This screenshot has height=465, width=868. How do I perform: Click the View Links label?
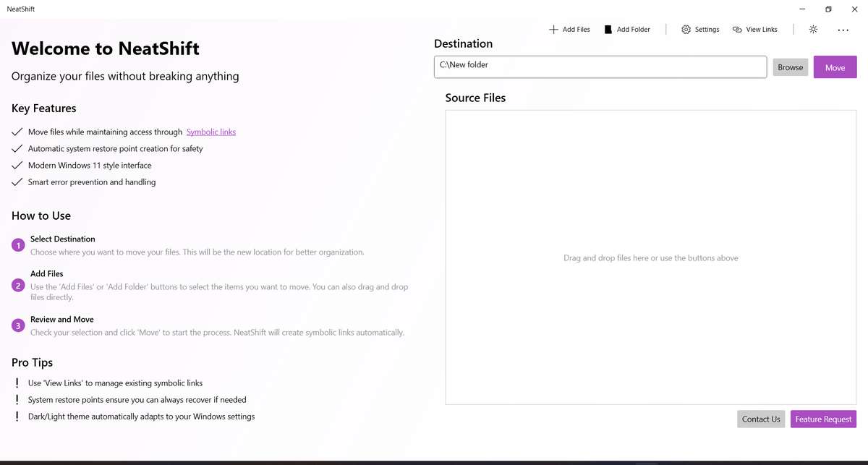tap(762, 30)
